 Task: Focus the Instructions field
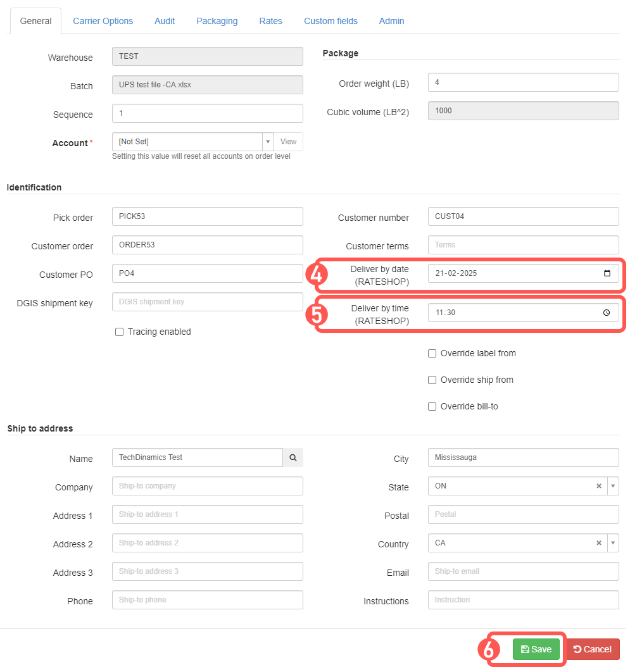pos(523,600)
